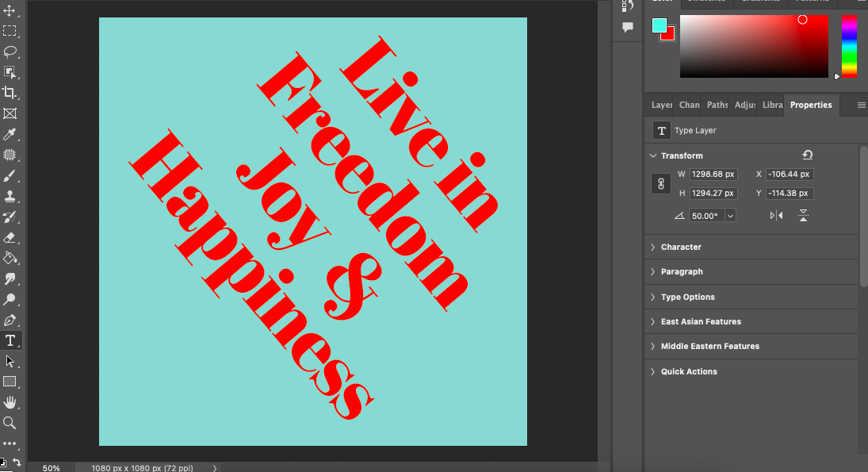Choose the Brush tool

click(x=10, y=175)
